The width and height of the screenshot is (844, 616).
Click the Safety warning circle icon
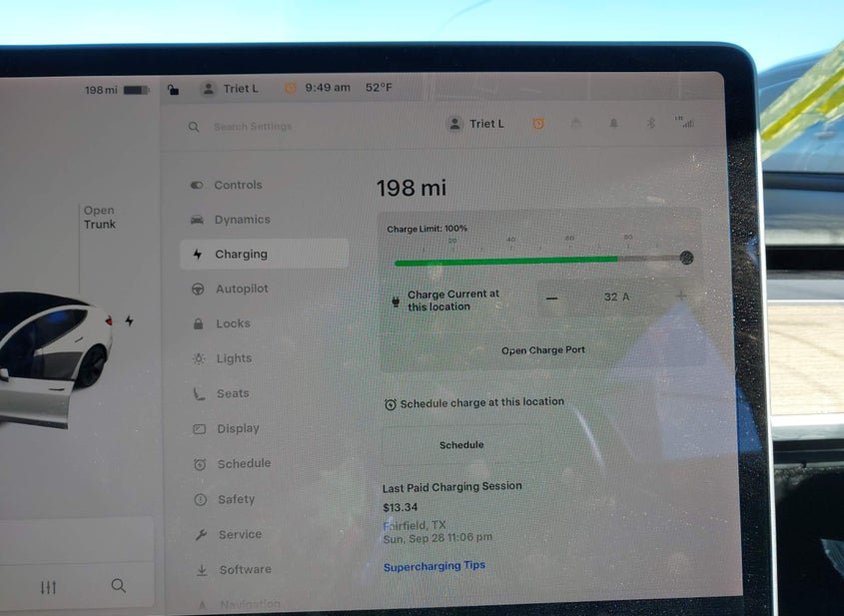coord(200,500)
